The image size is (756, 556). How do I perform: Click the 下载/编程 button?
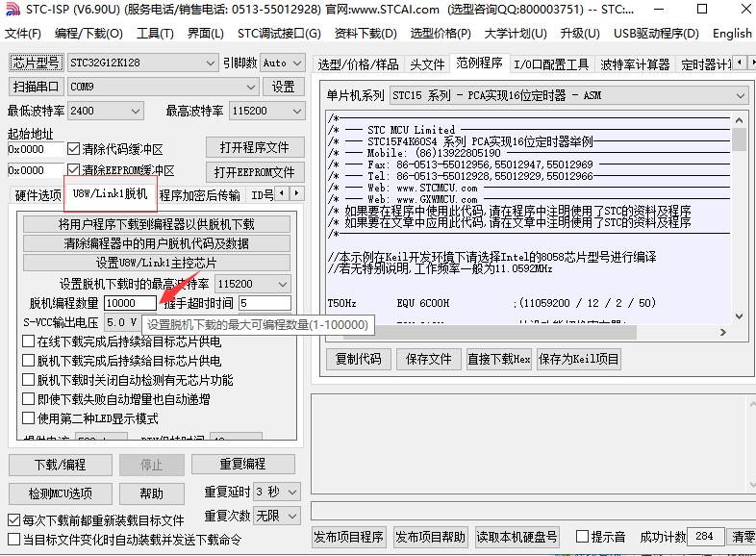pos(61,464)
